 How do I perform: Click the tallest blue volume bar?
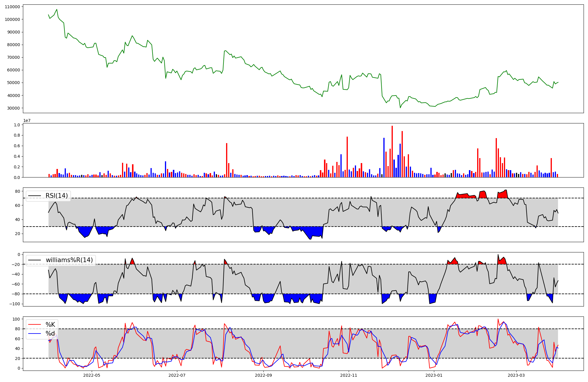point(384,157)
